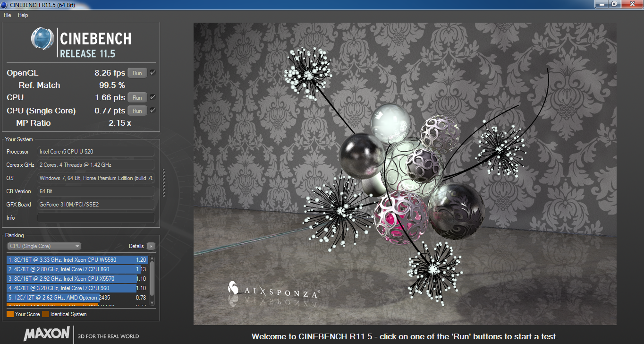Viewport: 644px width, 344px height.
Task: Click the MP Ratio 2.15 x value
Action: (x=119, y=123)
